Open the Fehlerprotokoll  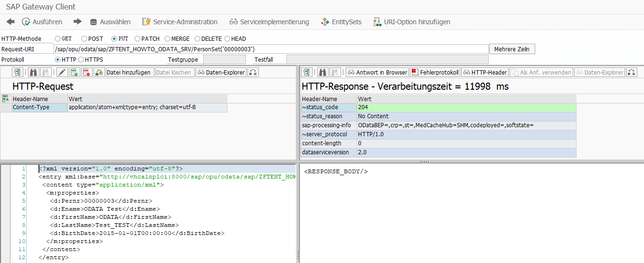[435, 72]
